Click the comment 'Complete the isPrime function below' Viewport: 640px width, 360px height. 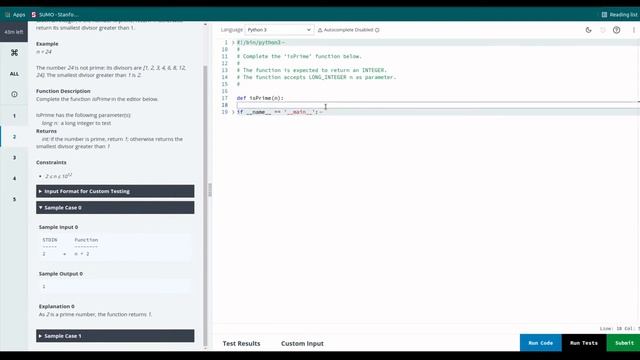click(299, 56)
